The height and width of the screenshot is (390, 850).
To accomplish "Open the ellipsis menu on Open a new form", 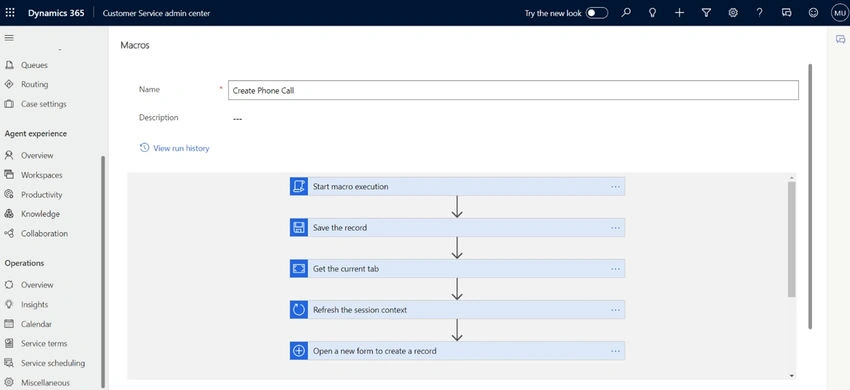I will (615, 351).
